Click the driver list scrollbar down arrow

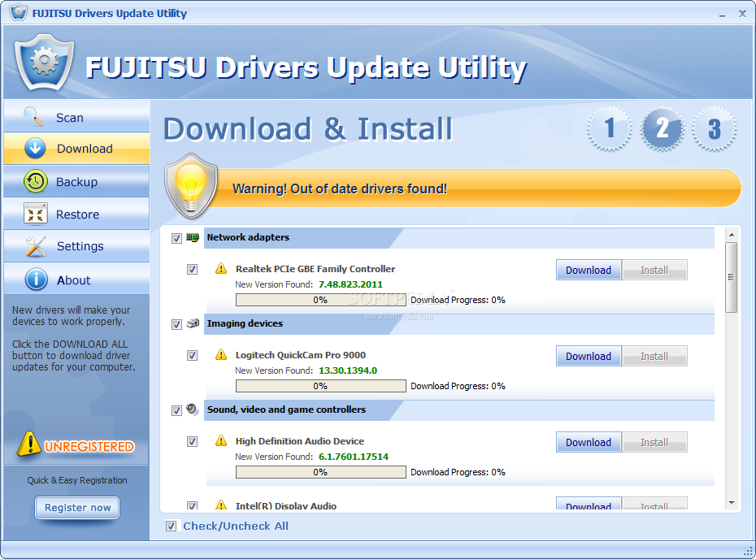(732, 503)
